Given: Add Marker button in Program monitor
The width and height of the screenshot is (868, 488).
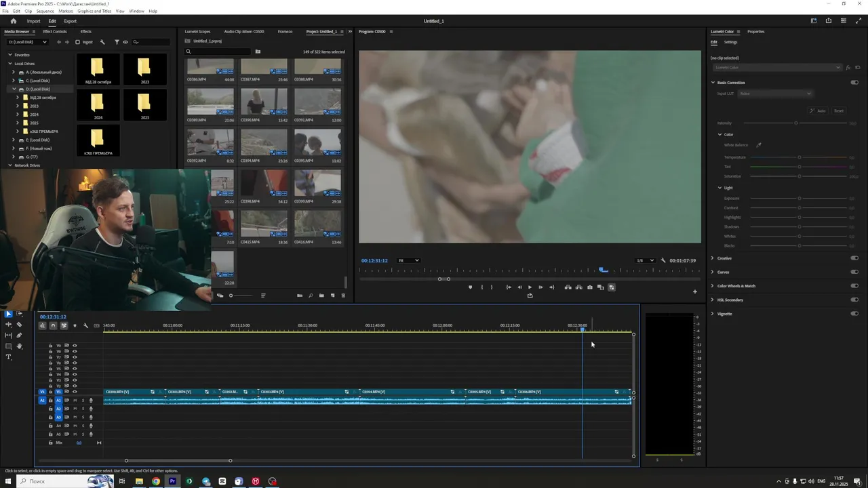Looking at the screenshot, I should coord(470,287).
